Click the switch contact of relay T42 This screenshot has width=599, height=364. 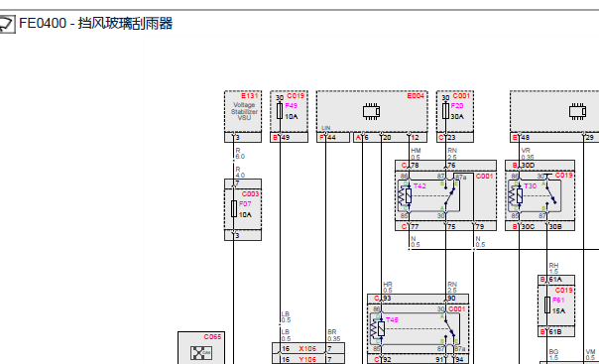pos(449,196)
